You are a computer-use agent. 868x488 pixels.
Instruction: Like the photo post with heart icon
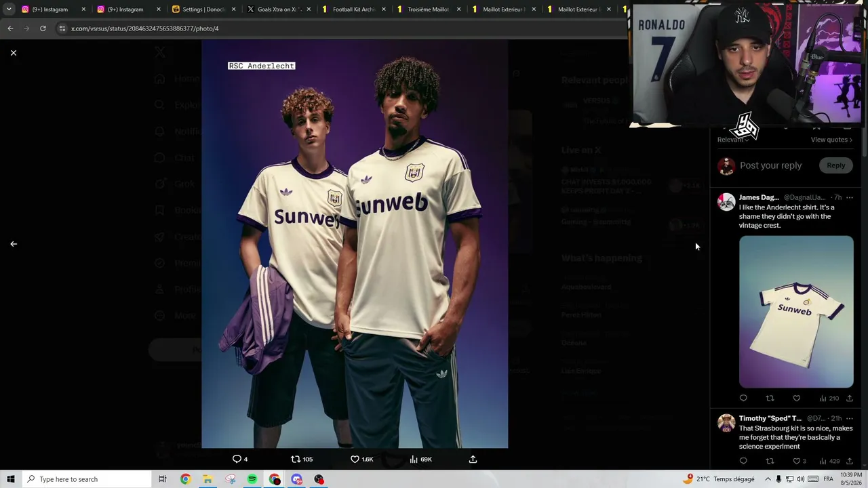click(355, 459)
